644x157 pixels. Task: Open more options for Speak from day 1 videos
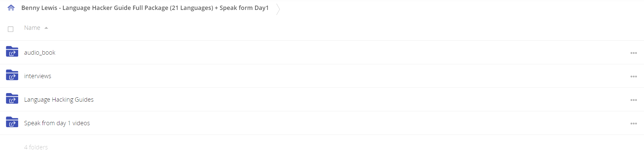[633, 124]
